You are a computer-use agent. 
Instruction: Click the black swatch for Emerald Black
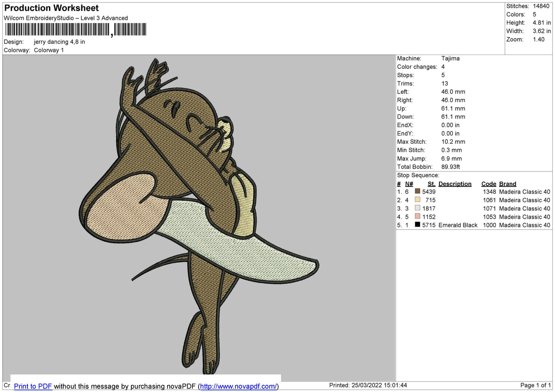coord(418,225)
